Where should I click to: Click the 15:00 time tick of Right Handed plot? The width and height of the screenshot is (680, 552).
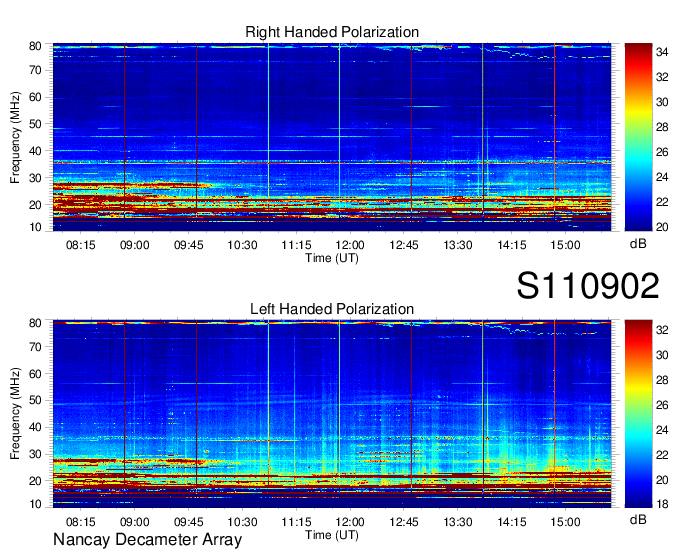(566, 245)
